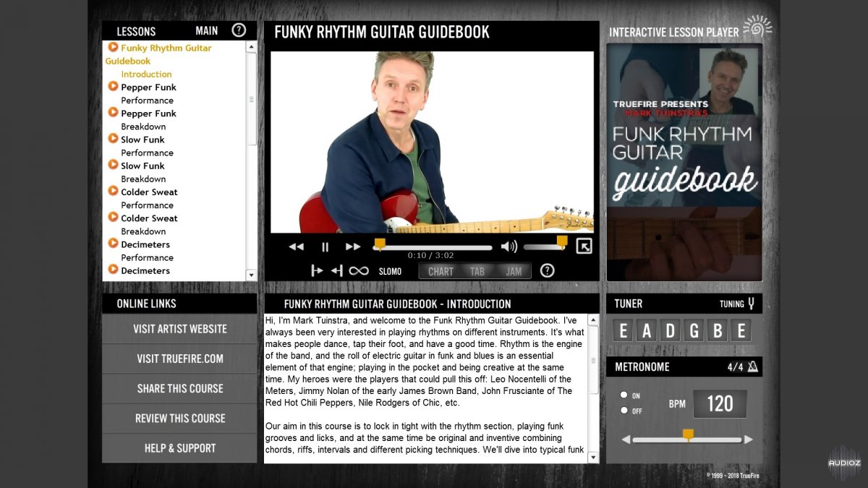Viewport: 868px width, 488px height.
Task: Click SHARE THIS COURSE
Action: point(179,388)
